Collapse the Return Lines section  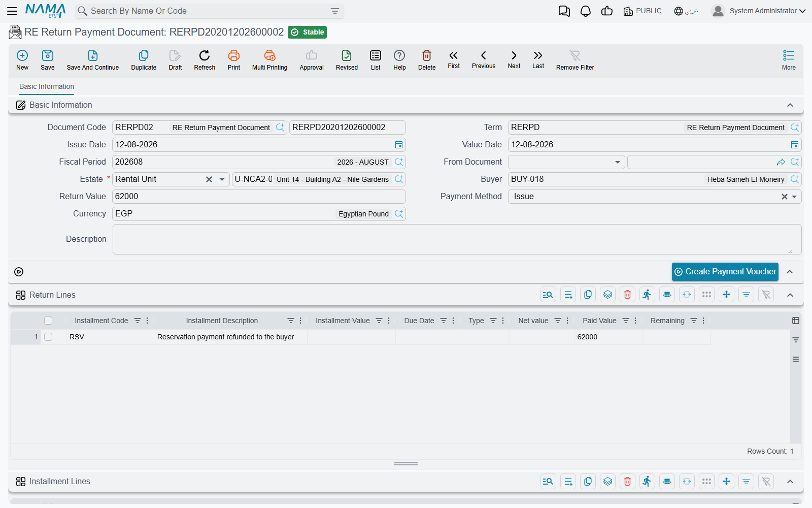790,295
